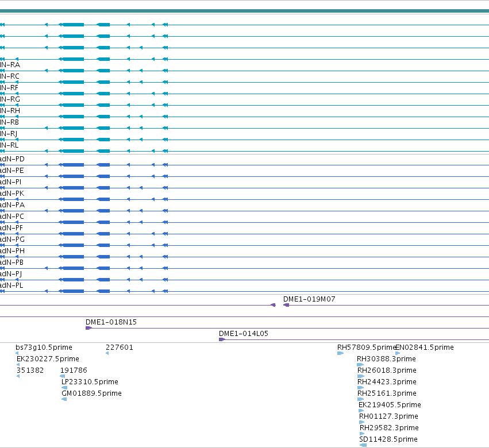
Task: Click the RH30388.3prime EST label
Action: pos(386,359)
